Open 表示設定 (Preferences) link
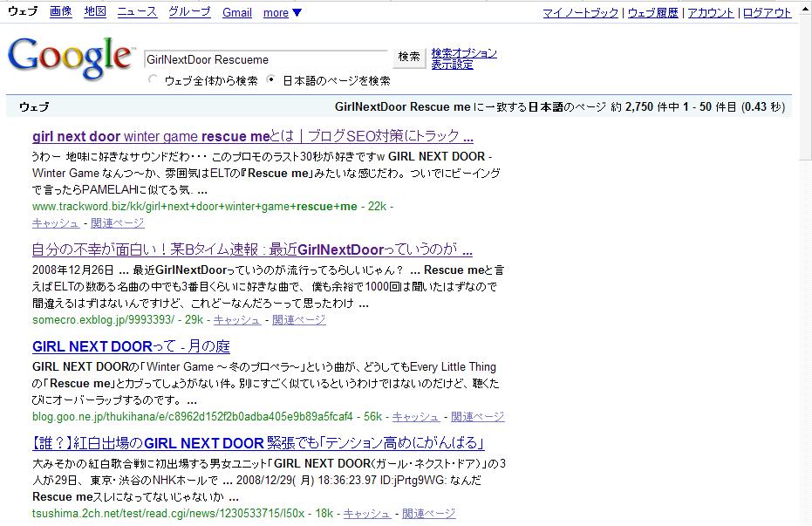This screenshot has width=812, height=526. (x=452, y=65)
